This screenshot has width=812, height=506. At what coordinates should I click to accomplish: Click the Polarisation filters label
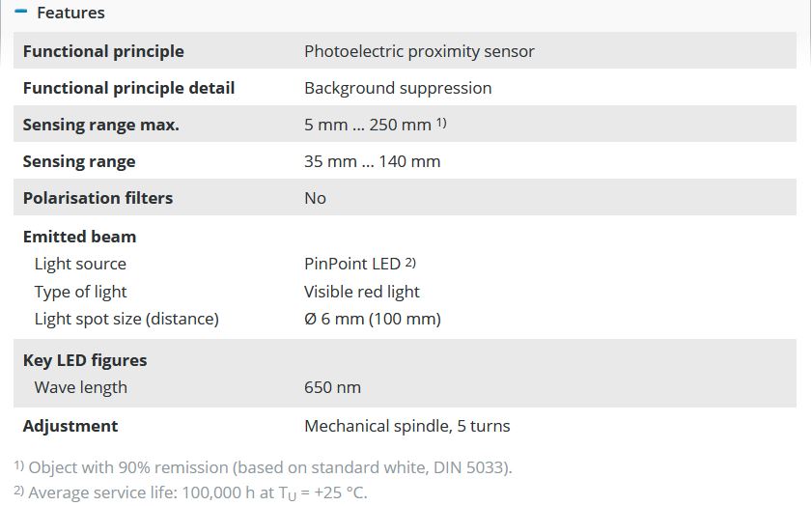(98, 198)
